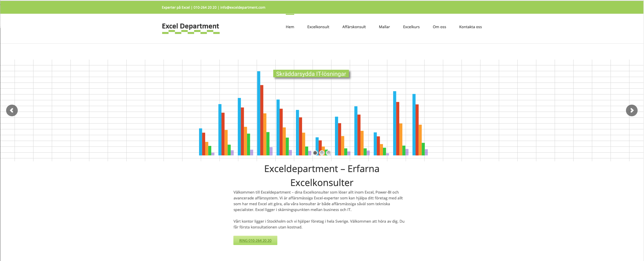
Task: Click the RING 010-264 20 20 button
Action: click(x=255, y=240)
